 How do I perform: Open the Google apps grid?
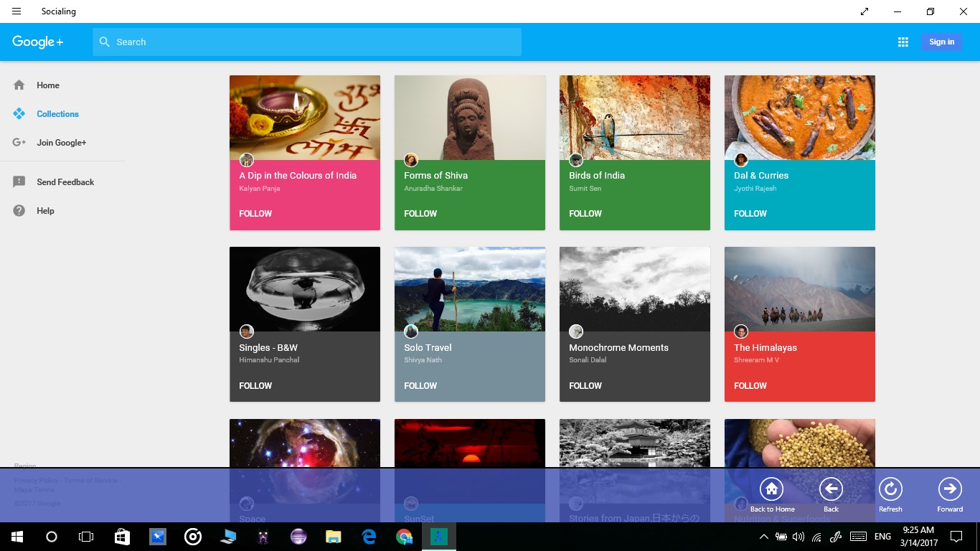(903, 42)
